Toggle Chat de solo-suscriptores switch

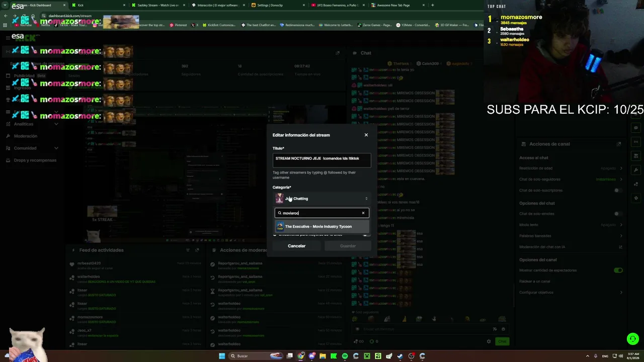click(x=618, y=191)
